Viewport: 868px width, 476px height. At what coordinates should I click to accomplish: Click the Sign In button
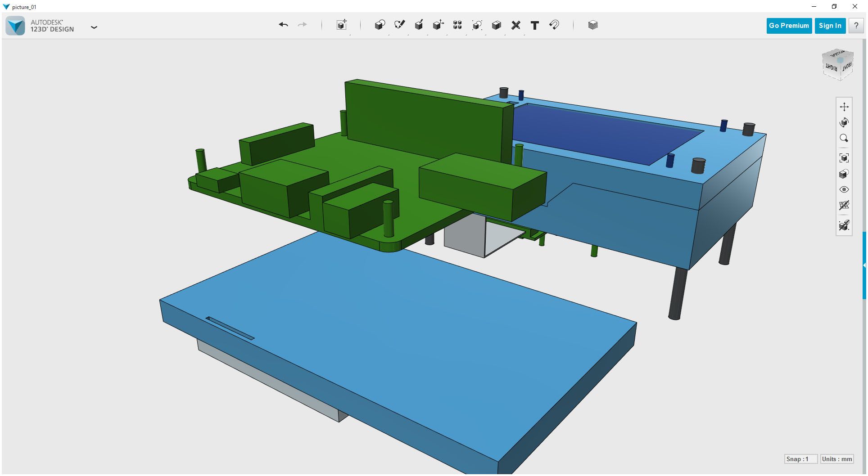pyautogui.click(x=830, y=26)
